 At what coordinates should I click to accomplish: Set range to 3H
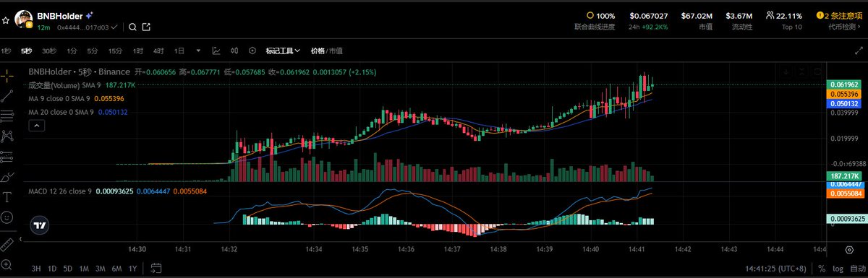35,269
